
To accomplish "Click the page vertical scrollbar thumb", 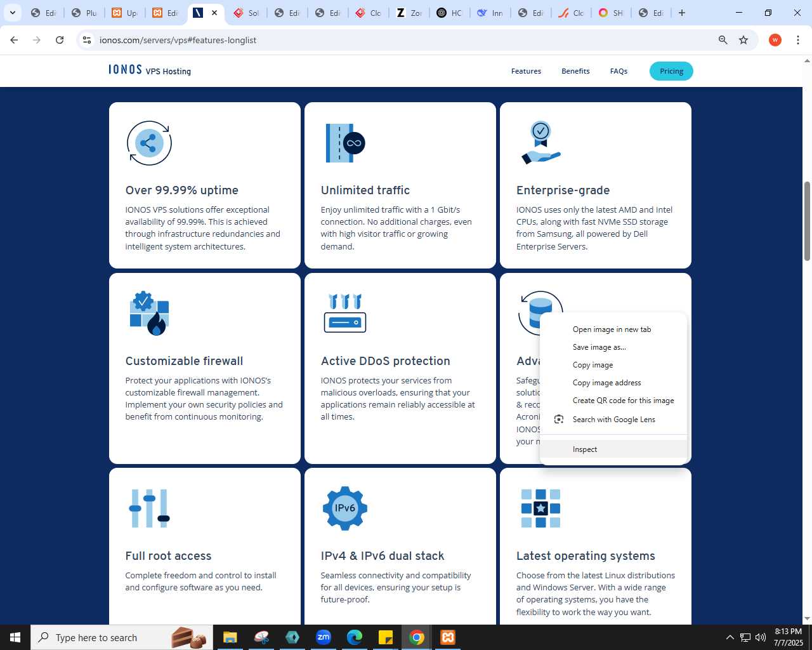I will 807,221.
